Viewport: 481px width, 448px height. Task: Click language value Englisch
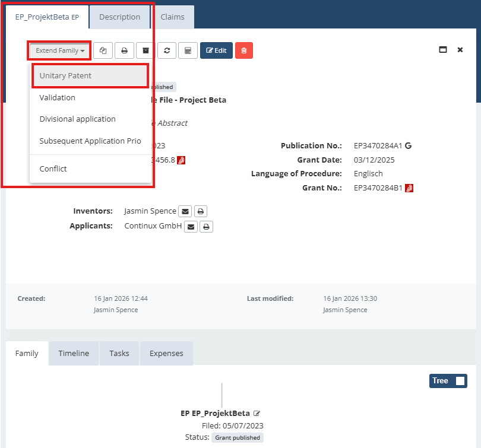tap(368, 174)
